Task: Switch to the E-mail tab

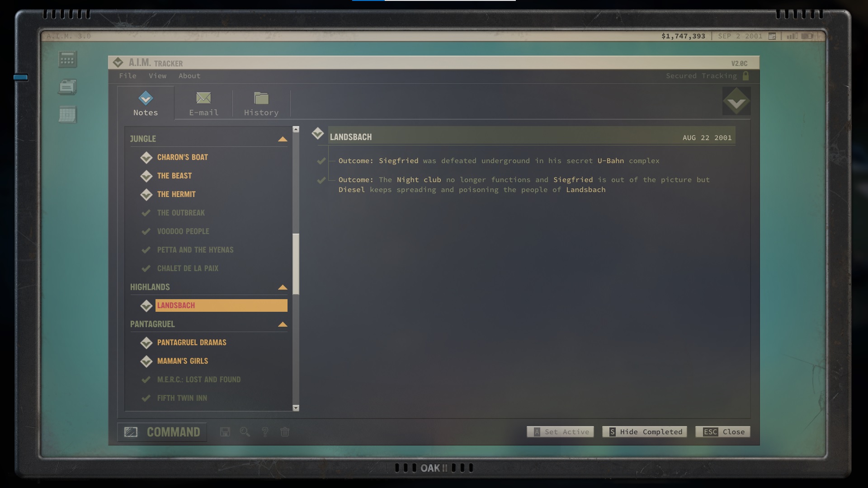Action: coord(203,103)
